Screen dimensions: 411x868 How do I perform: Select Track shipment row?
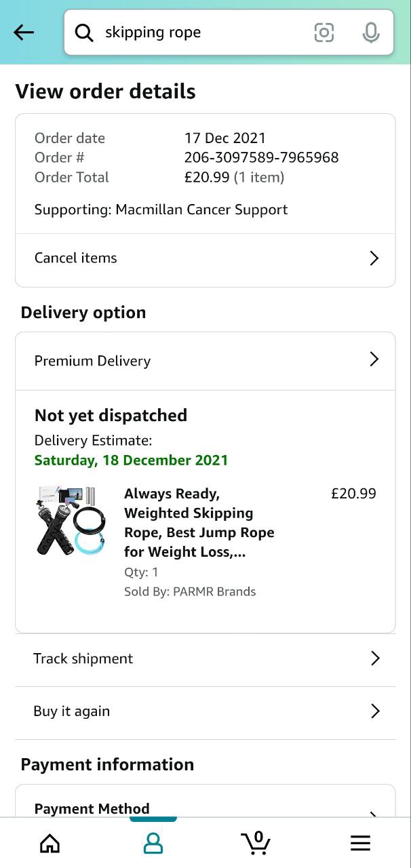tap(83, 658)
